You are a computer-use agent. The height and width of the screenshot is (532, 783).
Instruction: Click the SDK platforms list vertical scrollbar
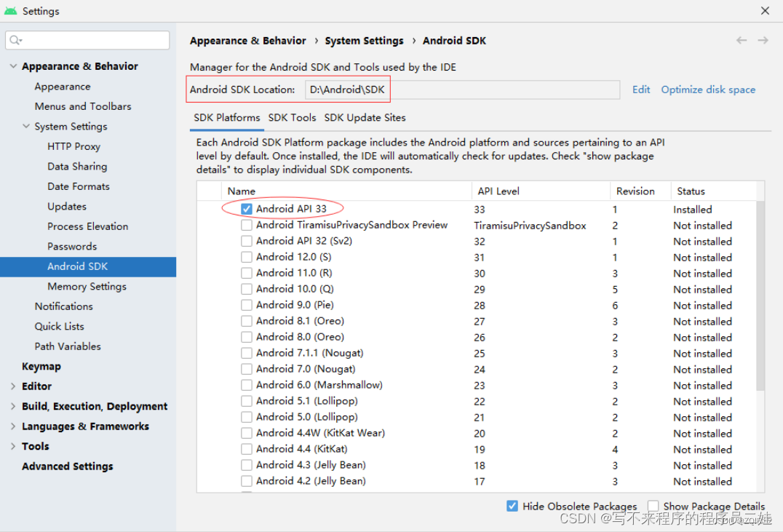coord(760,295)
